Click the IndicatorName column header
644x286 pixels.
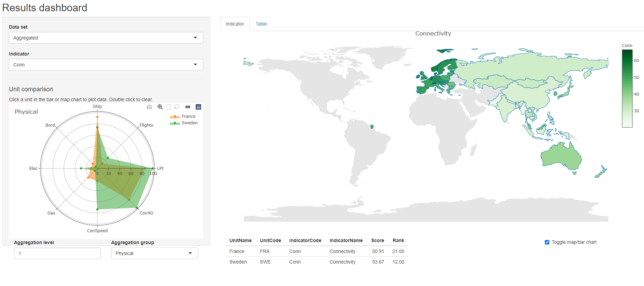point(346,240)
